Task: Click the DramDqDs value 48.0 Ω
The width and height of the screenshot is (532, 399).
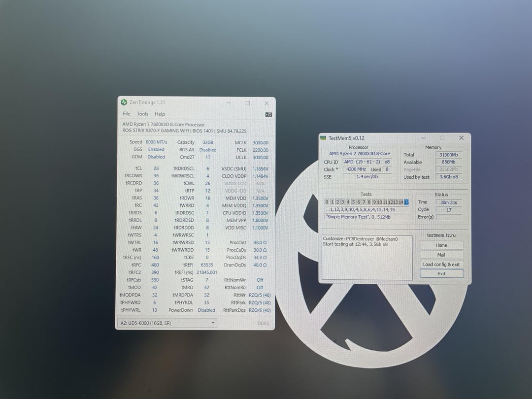Action: 260,265
